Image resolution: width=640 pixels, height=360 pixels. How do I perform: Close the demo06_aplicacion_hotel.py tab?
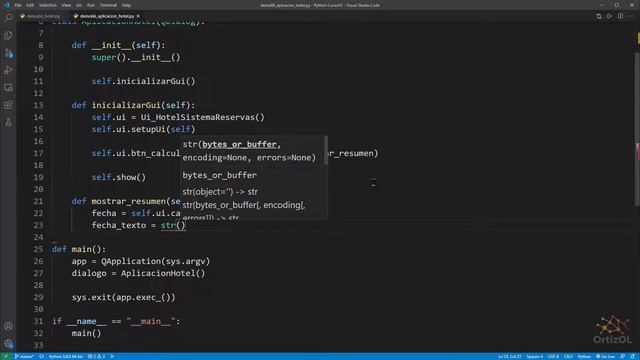point(138,16)
